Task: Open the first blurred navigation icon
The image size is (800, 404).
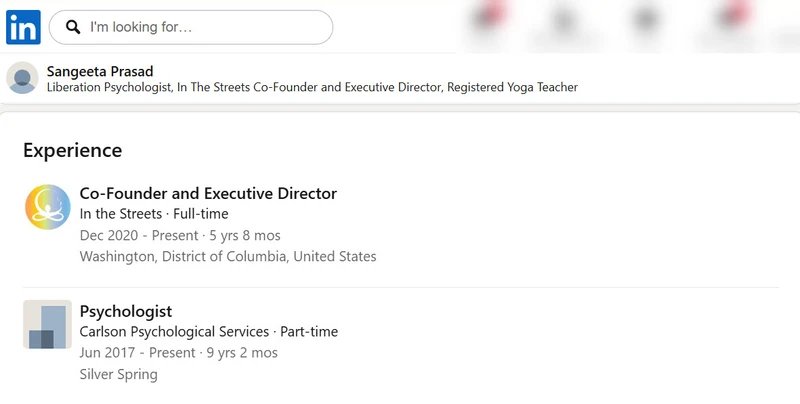Action: (489, 19)
